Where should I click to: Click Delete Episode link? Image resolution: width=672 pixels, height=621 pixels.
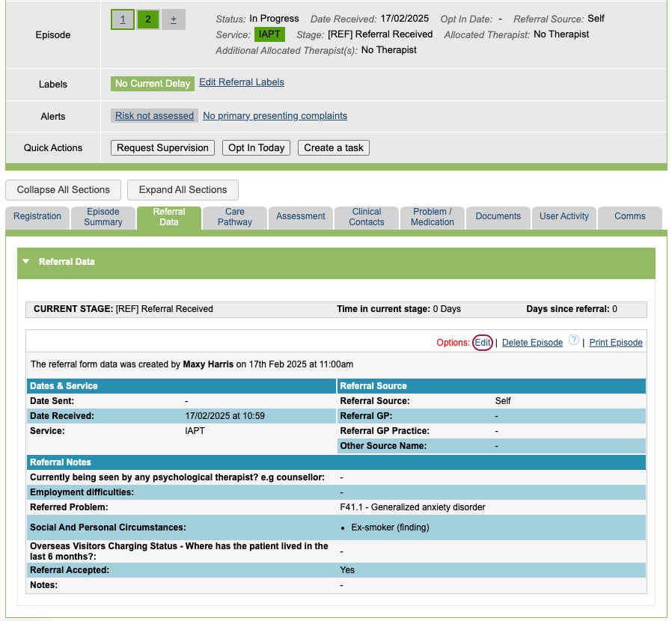[x=532, y=343]
